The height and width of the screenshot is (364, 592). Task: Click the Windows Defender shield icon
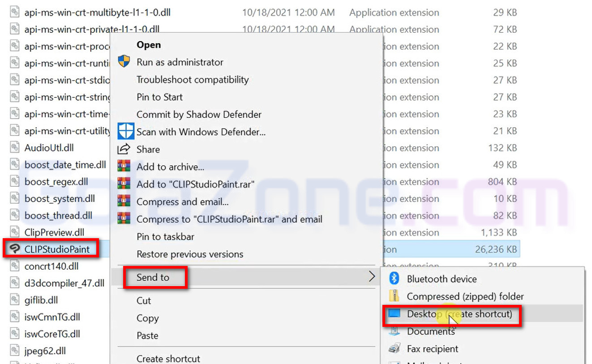125,132
